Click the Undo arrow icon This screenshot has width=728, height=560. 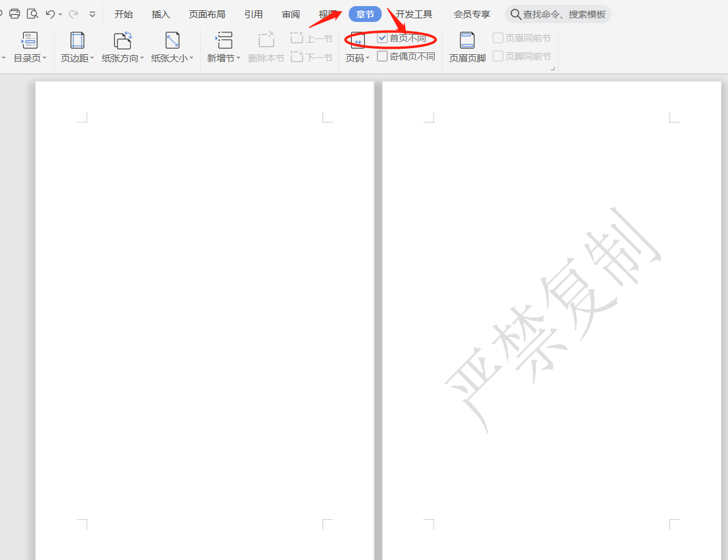(50, 15)
